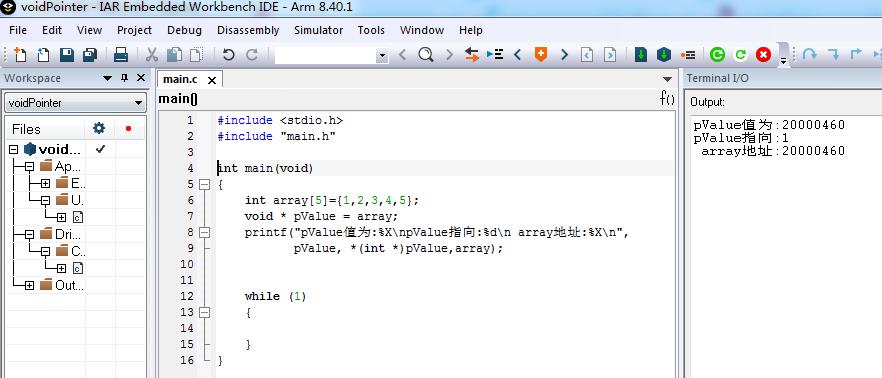The image size is (882, 378).
Task: Open the Simulator menu
Action: tap(318, 30)
